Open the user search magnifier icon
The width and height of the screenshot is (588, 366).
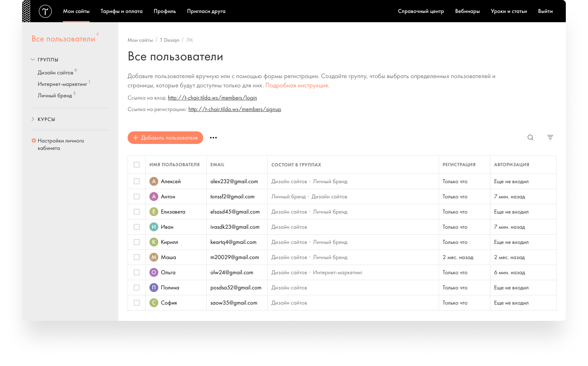tap(530, 138)
